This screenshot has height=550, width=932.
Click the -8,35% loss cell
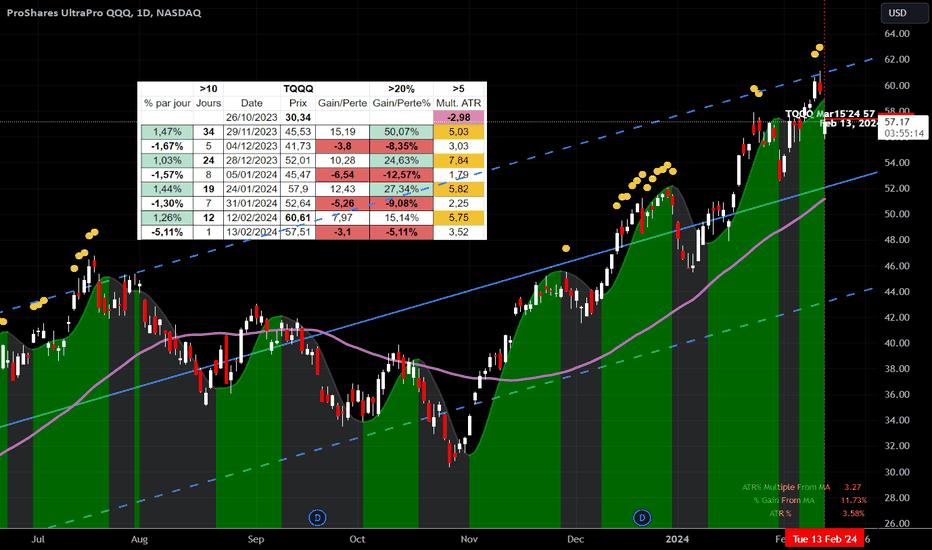[x=401, y=146]
